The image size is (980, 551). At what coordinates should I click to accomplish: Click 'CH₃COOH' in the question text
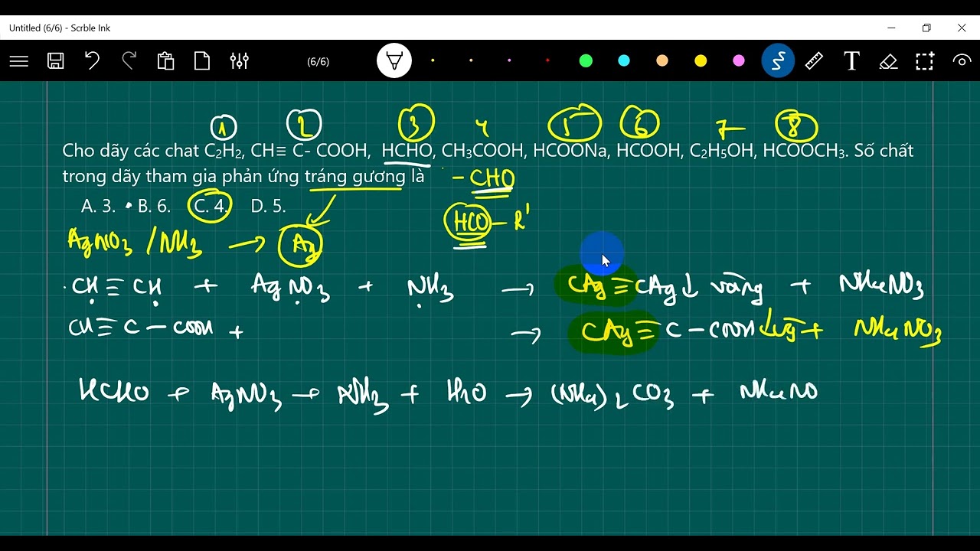click(483, 151)
